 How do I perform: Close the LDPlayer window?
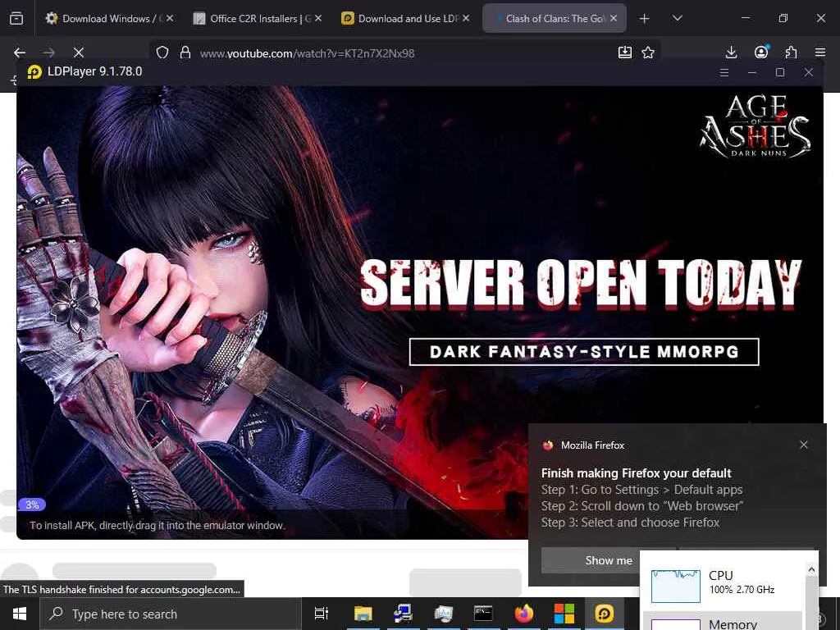808,72
